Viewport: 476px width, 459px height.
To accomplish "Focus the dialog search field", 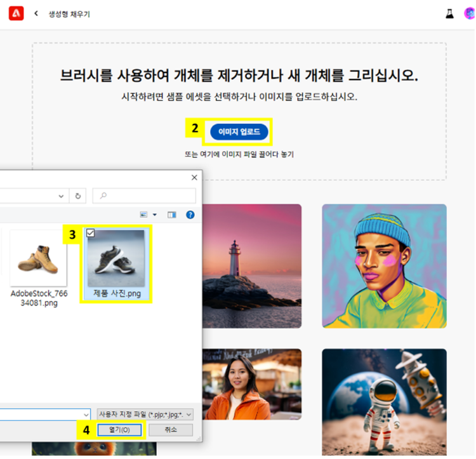I will point(144,196).
